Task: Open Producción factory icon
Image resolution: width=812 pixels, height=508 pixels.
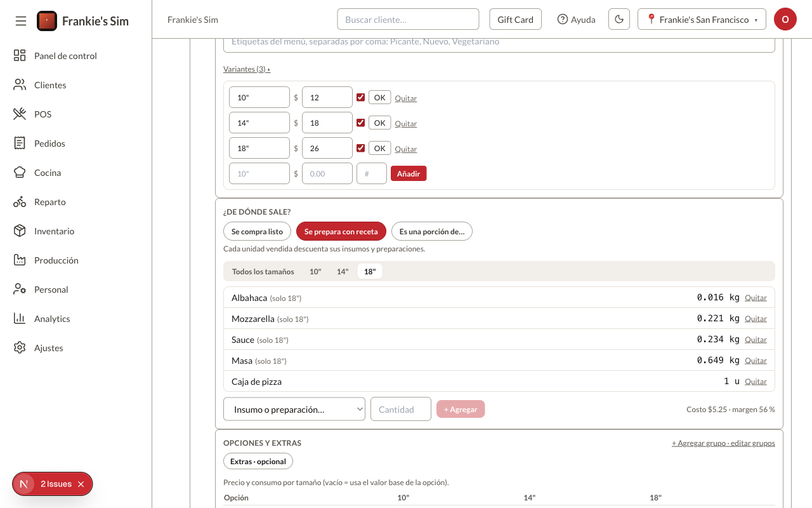Action: 20,260
